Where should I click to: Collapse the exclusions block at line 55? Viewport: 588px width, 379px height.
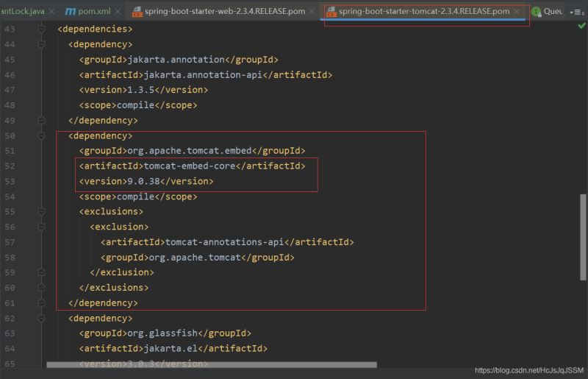[x=42, y=211]
